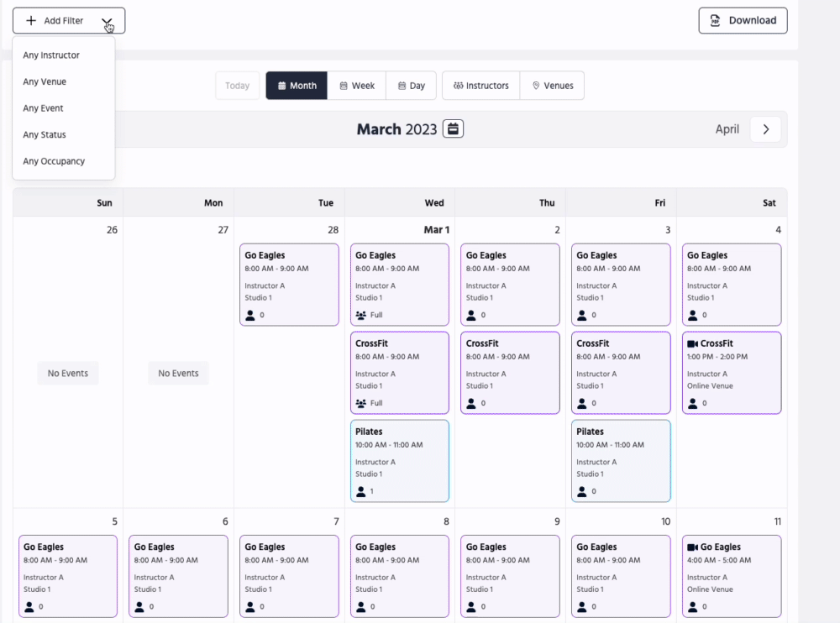Select the Month view toggle

coord(297,86)
